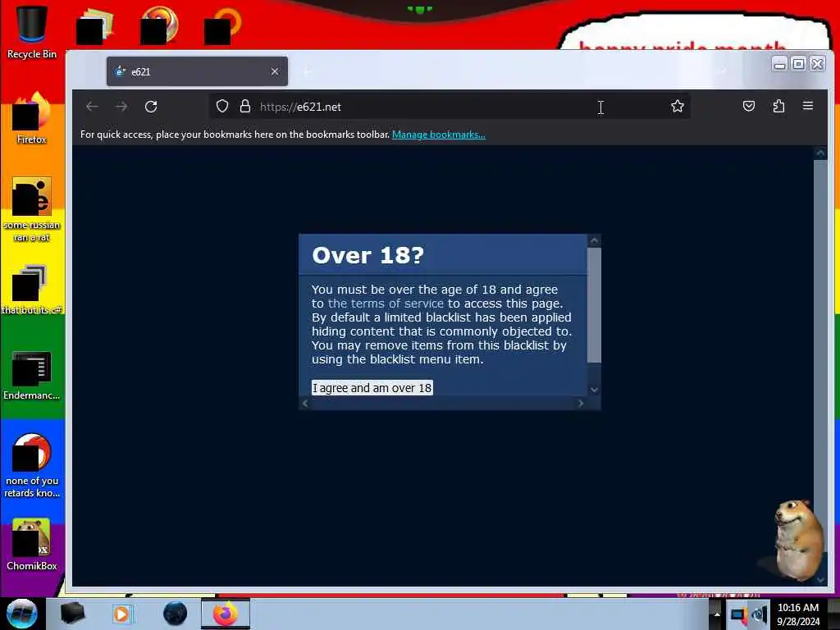
Task: Click the I agree and am over 18 button
Action: coord(372,388)
